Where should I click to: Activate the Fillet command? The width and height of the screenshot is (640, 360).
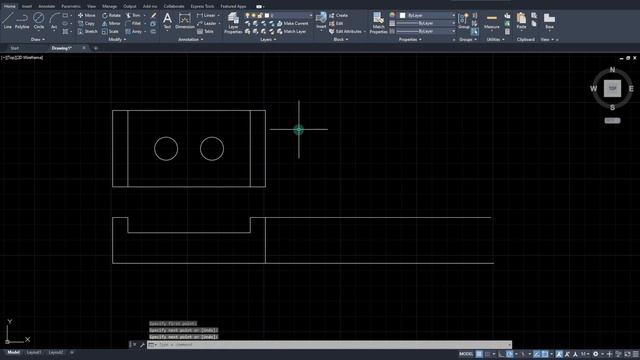click(133, 23)
